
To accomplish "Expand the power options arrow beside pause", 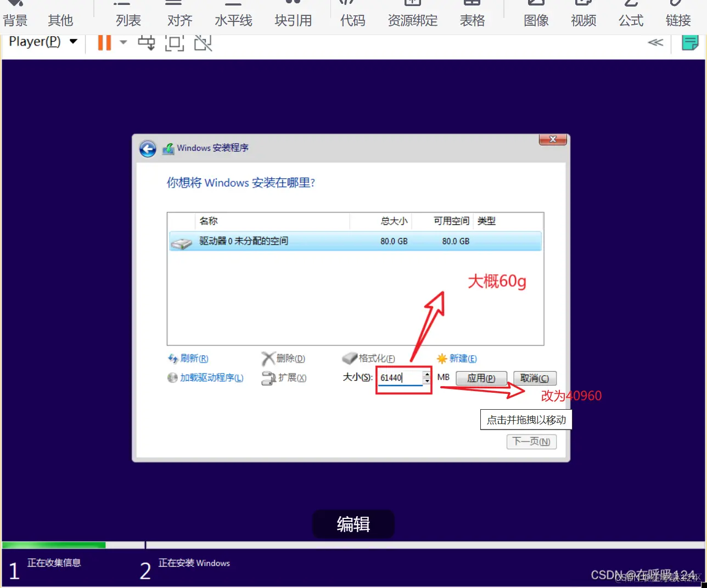I will click(x=124, y=42).
